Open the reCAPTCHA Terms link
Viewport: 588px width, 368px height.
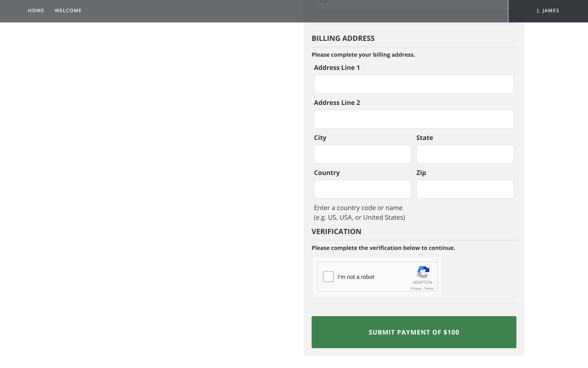pyautogui.click(x=429, y=289)
